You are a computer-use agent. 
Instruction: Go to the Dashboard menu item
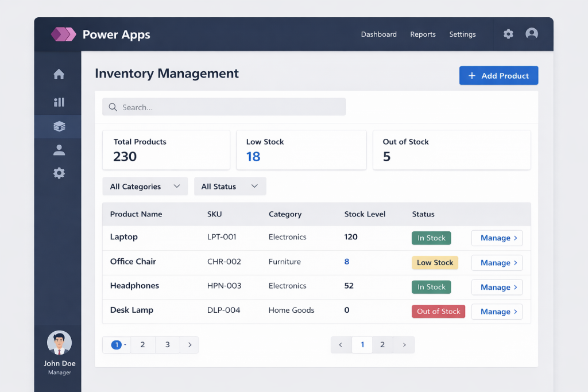pos(378,34)
